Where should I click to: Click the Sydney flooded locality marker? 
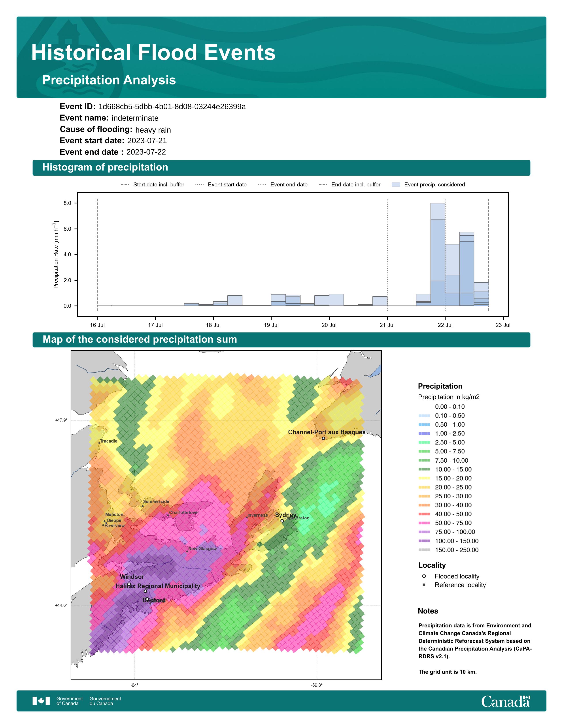coord(282,521)
